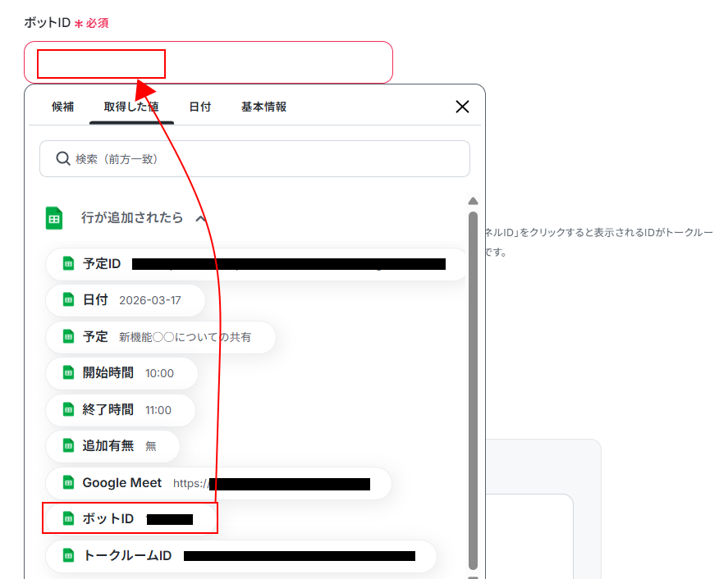
Task: Click the sheet icon on the 予定 chip
Action: 68,336
